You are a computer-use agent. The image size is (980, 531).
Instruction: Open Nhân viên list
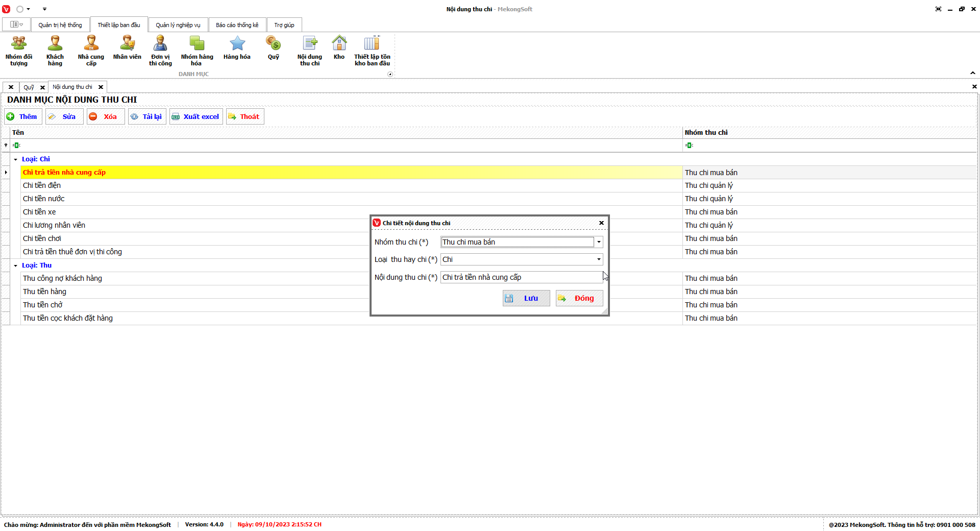pos(127,48)
